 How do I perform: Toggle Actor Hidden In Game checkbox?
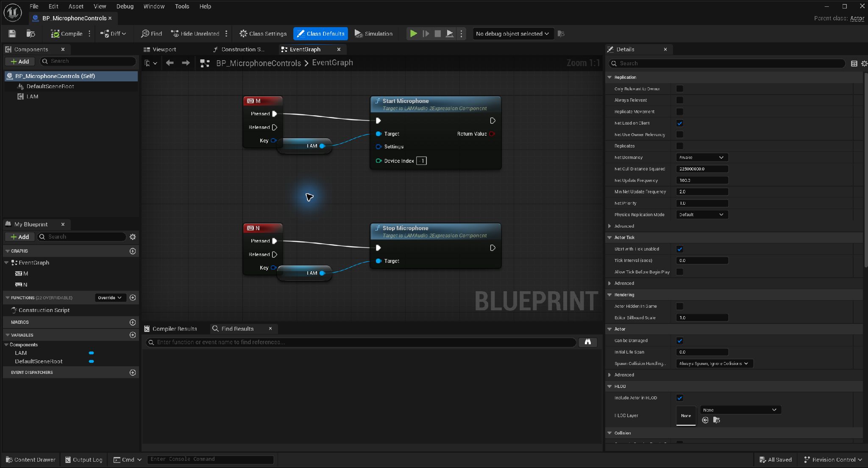click(x=680, y=306)
